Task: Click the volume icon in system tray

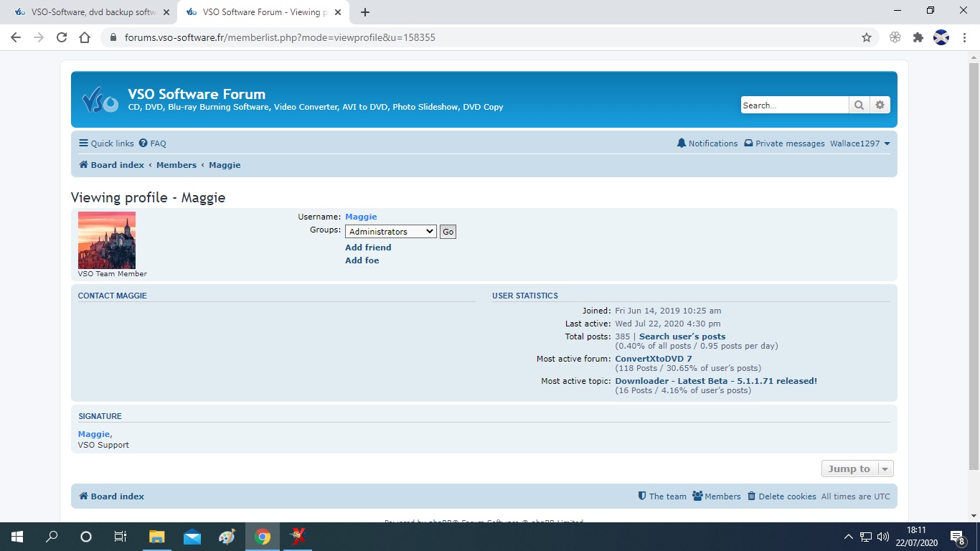Action: coord(883,537)
